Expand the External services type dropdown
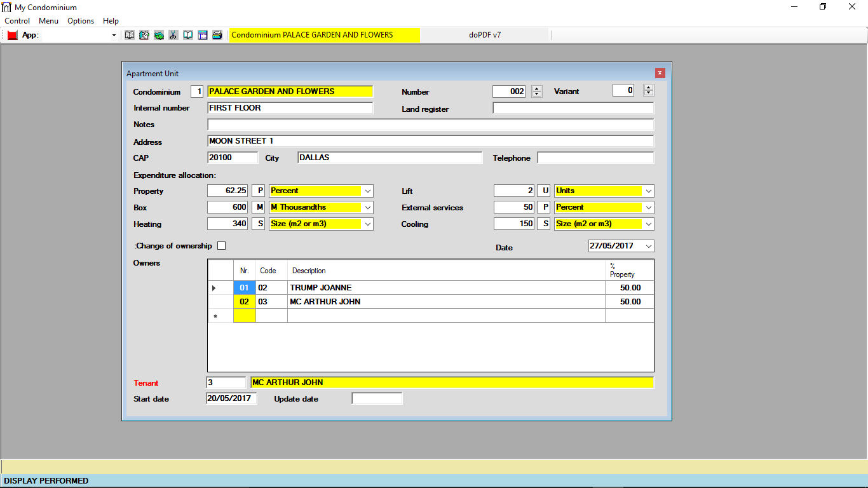The height and width of the screenshot is (488, 868). (x=648, y=207)
